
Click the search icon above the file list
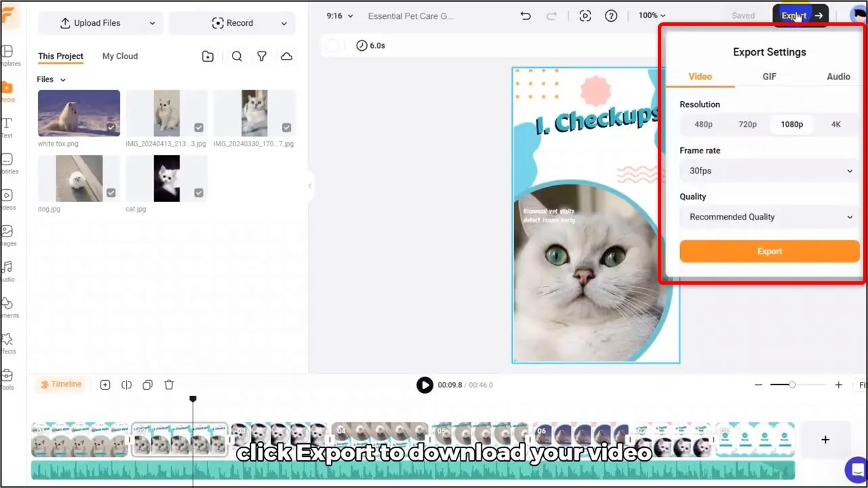tap(237, 56)
